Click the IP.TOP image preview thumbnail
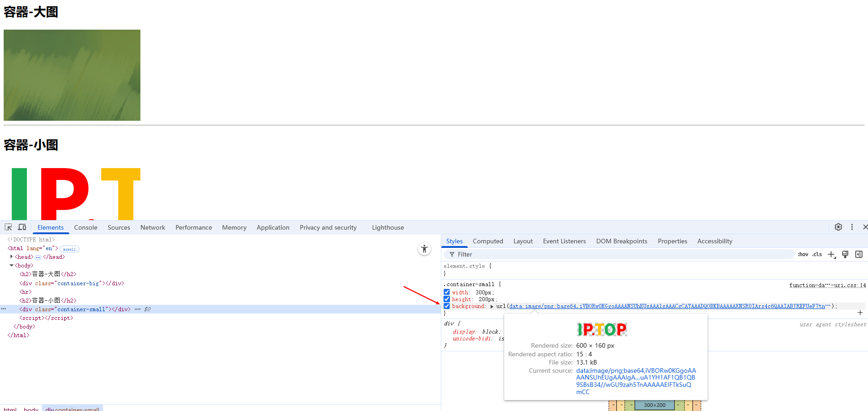This screenshot has width=868, height=411. pos(602,329)
